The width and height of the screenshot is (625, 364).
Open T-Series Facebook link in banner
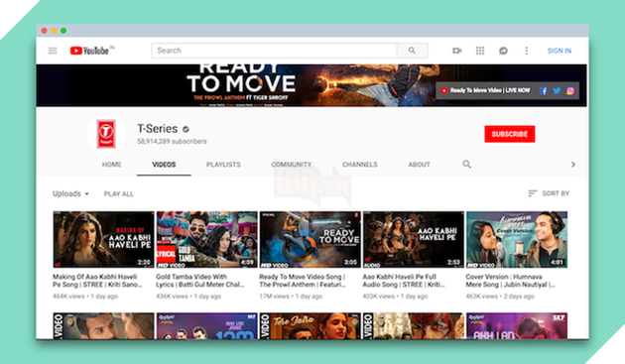[x=543, y=91]
